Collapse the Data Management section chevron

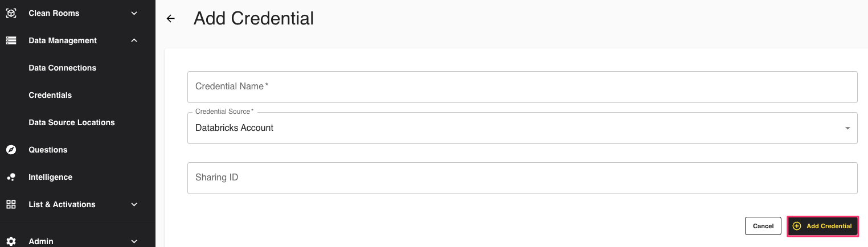pyautogui.click(x=134, y=40)
